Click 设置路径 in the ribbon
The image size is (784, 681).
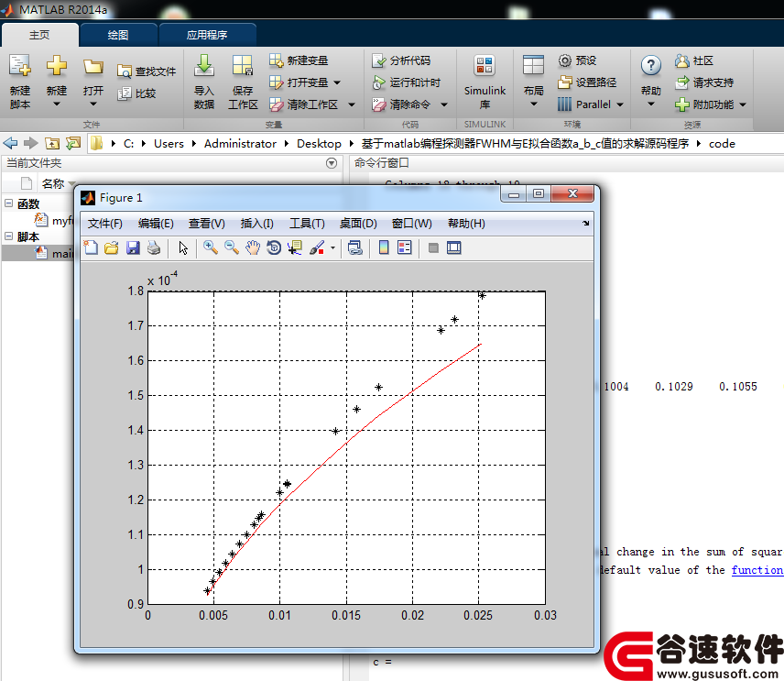(587, 82)
